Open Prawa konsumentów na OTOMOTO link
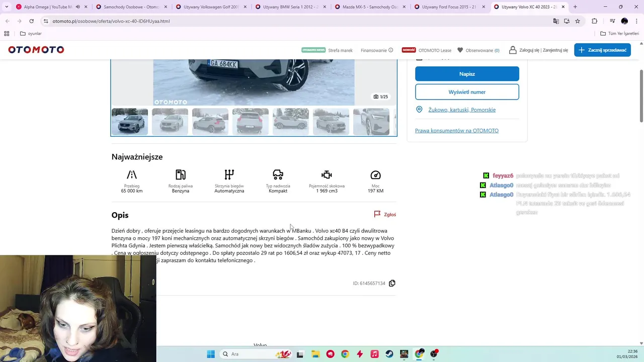This screenshot has height=362, width=644. 457,131
